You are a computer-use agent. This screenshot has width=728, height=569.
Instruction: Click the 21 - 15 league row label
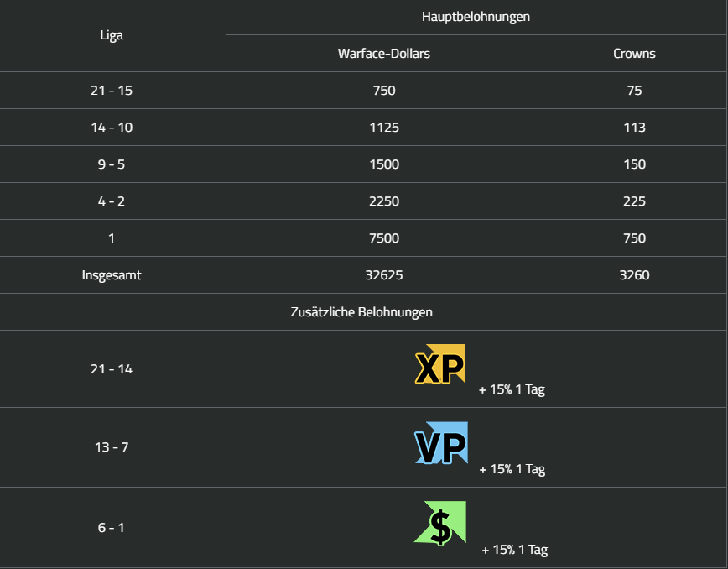pos(112,90)
